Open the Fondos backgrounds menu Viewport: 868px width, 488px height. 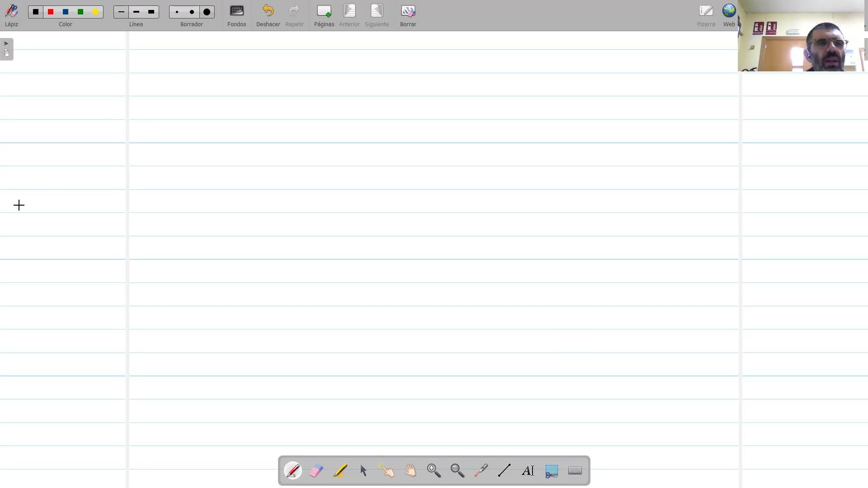pyautogui.click(x=236, y=15)
